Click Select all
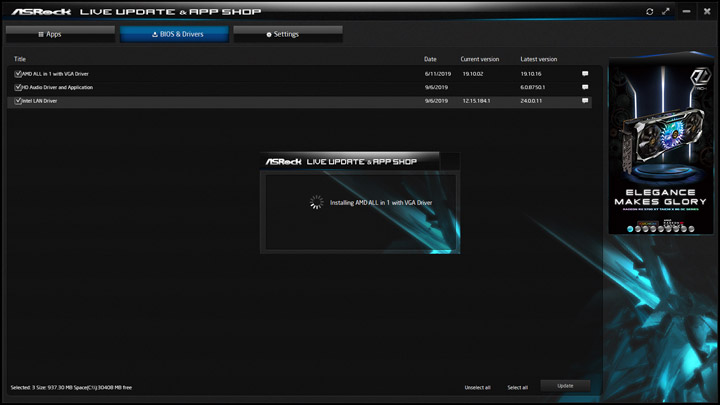The height and width of the screenshot is (405, 720). 518,388
